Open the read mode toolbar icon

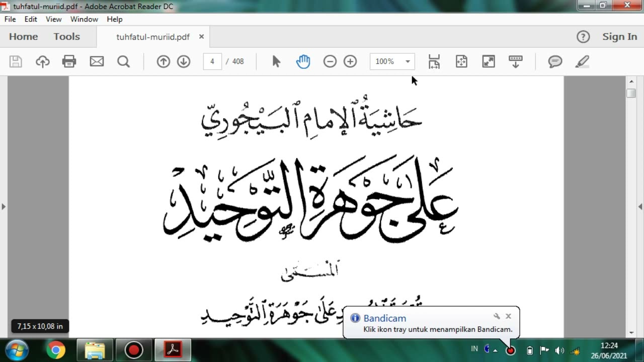click(x=516, y=61)
